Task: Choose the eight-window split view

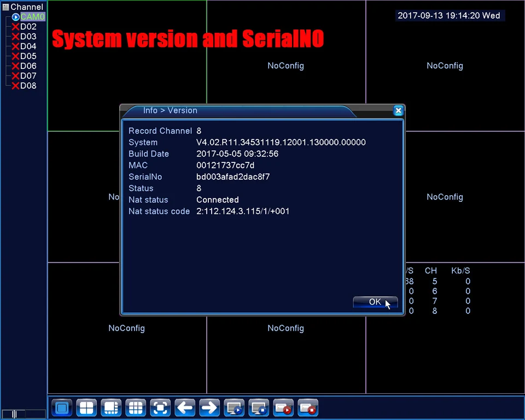Action: pos(111,407)
